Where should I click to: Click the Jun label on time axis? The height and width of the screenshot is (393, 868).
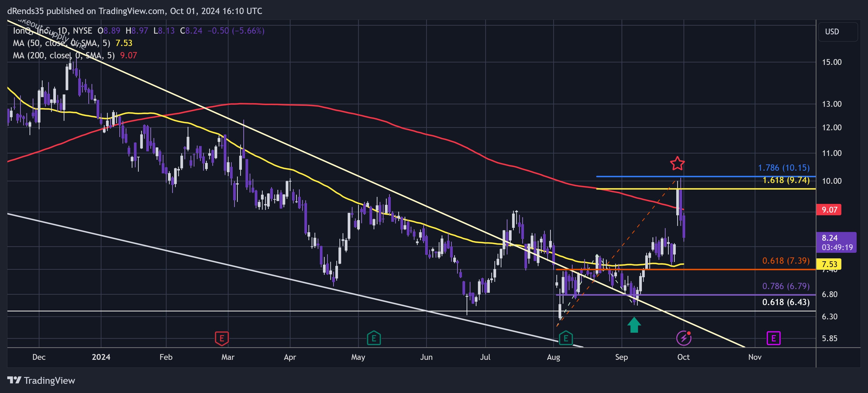pyautogui.click(x=426, y=357)
